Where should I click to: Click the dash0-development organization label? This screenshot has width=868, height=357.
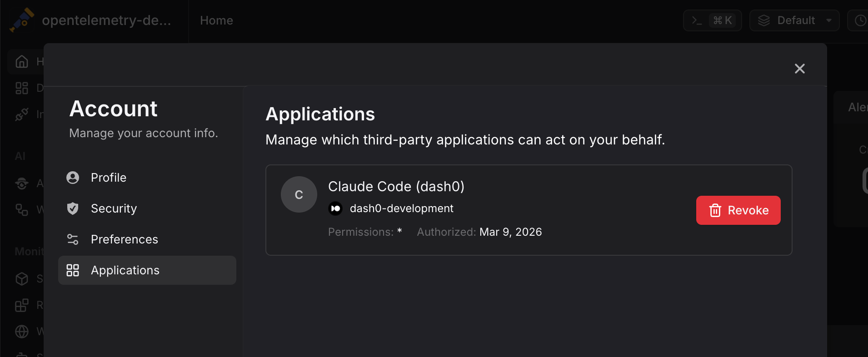coord(401,208)
